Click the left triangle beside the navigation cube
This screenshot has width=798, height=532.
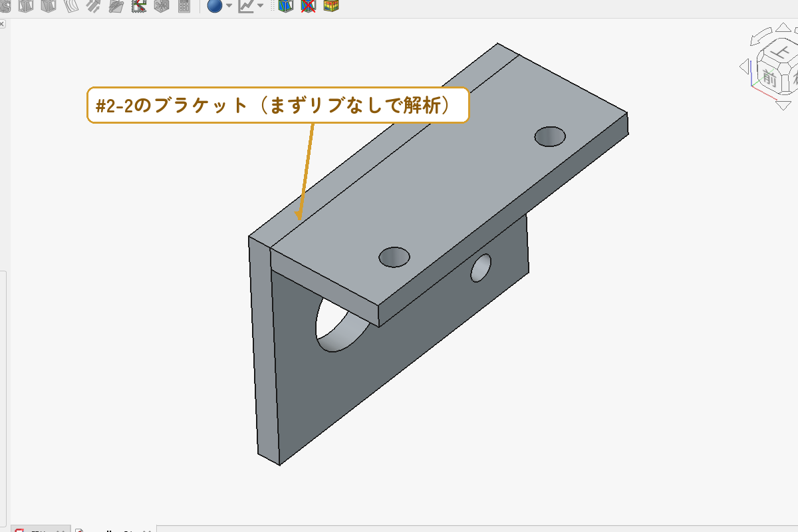(x=744, y=66)
